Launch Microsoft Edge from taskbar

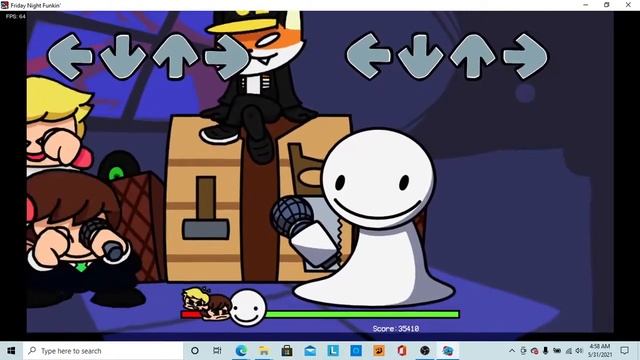[x=241, y=351]
